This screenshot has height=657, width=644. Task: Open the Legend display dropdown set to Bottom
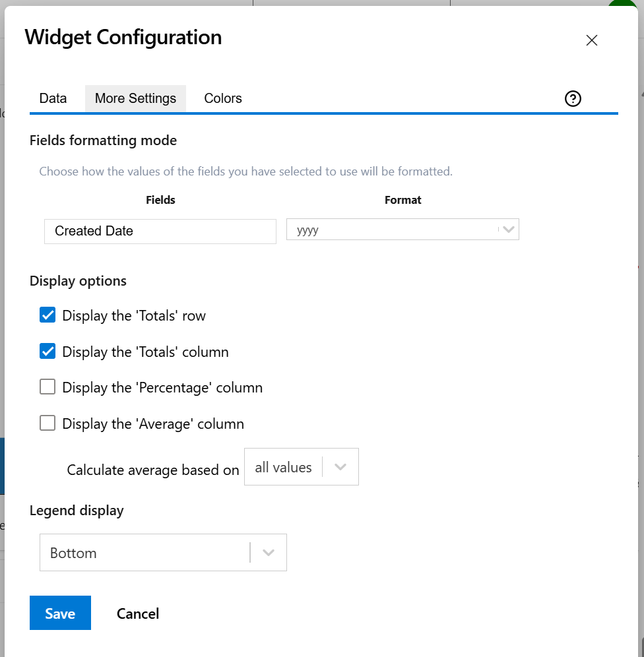[162, 552]
